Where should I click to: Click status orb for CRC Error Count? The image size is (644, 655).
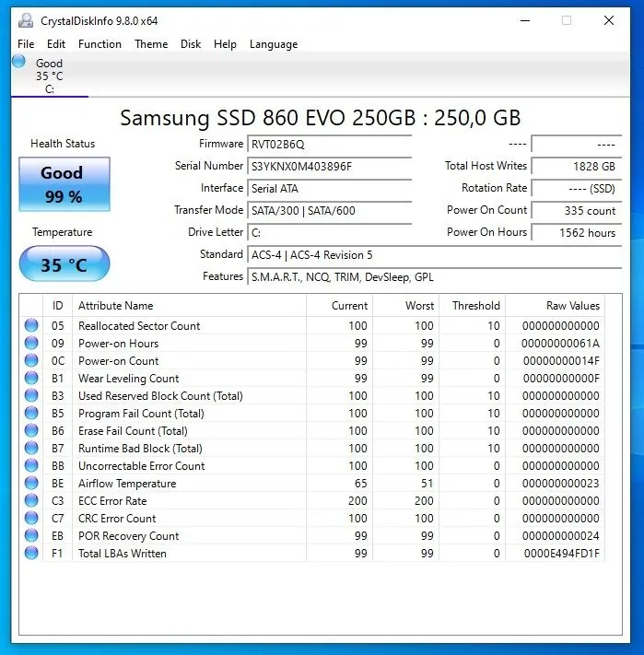click(31, 518)
